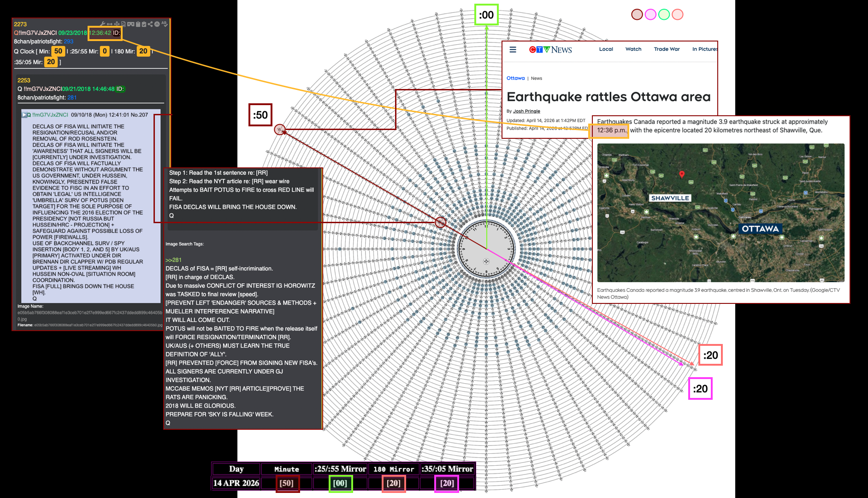Open the Local menu item

[606, 49]
